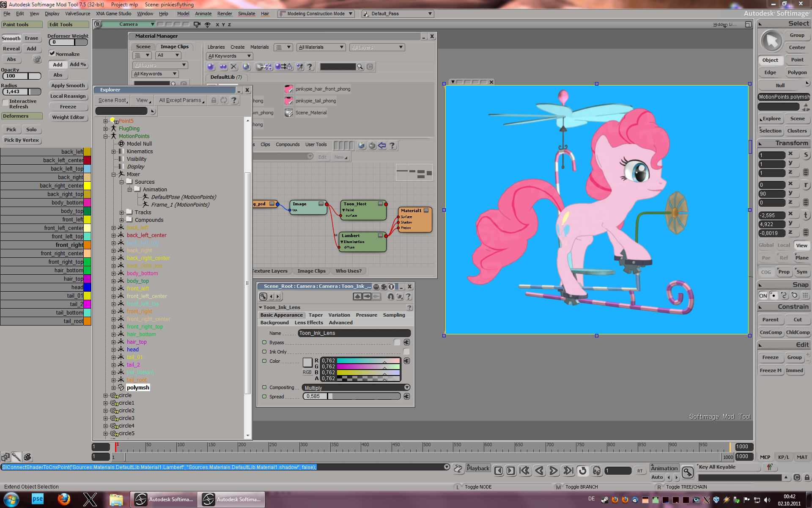The image size is (812, 508).
Task: Click the play forward playback button
Action: coord(553,471)
